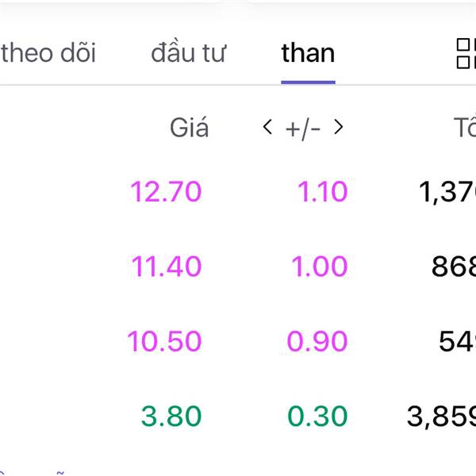
Task: Select the "than" tab
Action: coord(308,54)
